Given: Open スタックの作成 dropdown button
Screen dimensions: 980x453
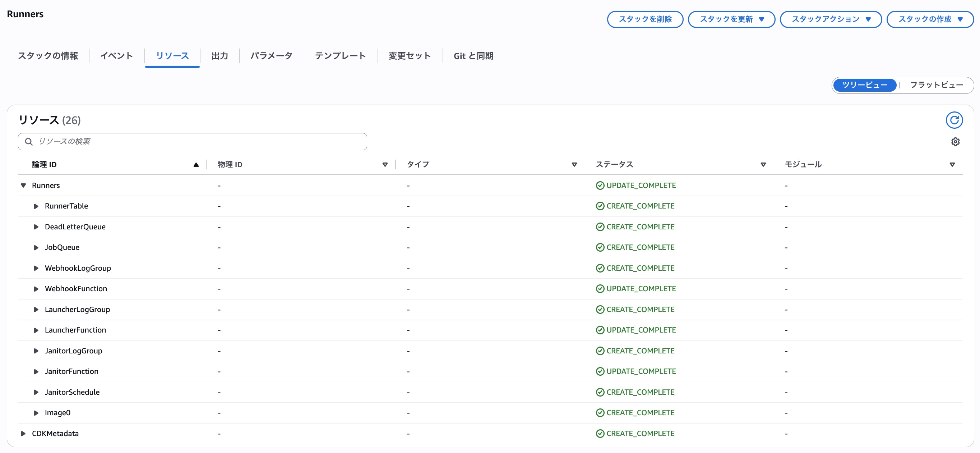Looking at the screenshot, I should click(x=930, y=19).
